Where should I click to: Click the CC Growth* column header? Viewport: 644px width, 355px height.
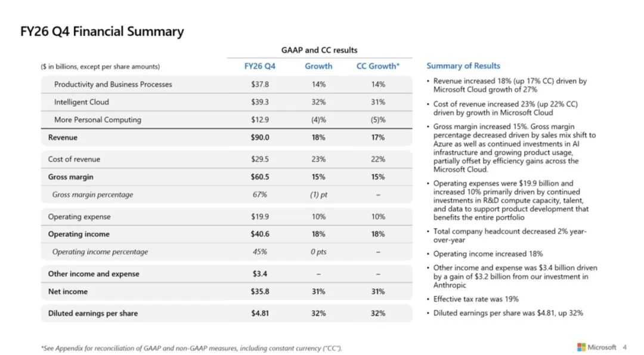(378, 66)
